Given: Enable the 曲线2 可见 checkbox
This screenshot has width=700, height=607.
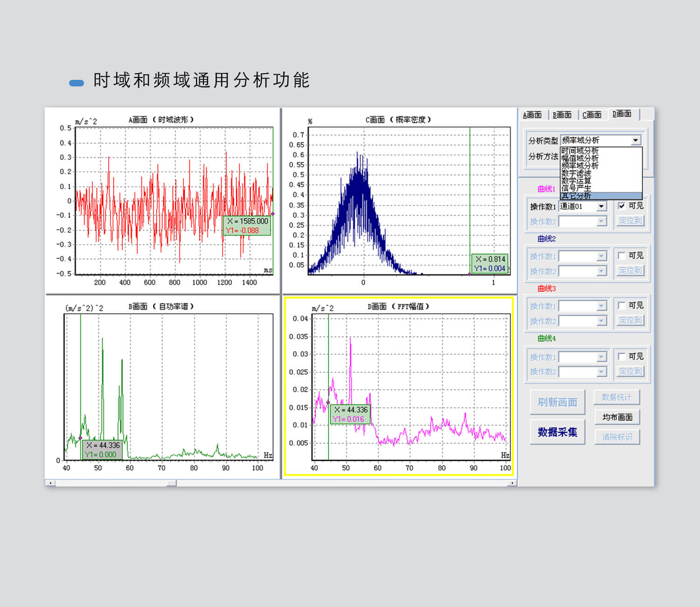Looking at the screenshot, I should point(622,255).
